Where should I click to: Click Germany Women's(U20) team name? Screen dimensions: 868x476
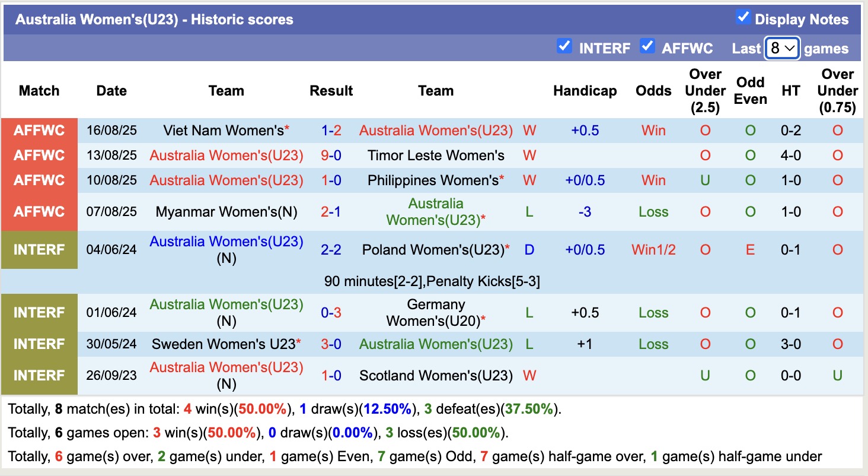click(435, 313)
